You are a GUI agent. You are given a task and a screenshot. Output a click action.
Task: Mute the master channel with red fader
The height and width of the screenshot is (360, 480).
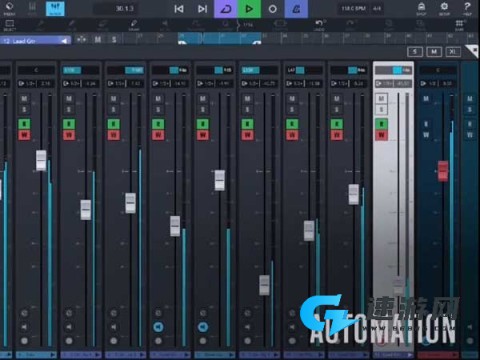[426, 98]
